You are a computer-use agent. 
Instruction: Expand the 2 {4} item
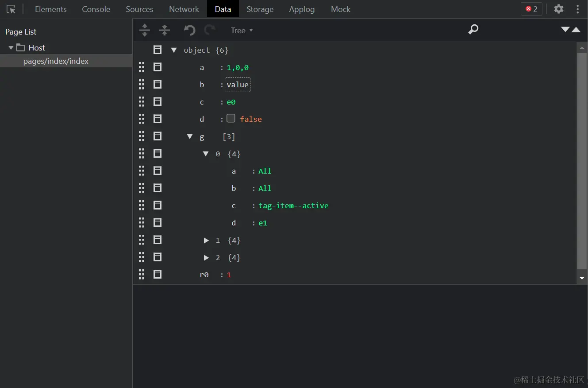[x=206, y=257]
